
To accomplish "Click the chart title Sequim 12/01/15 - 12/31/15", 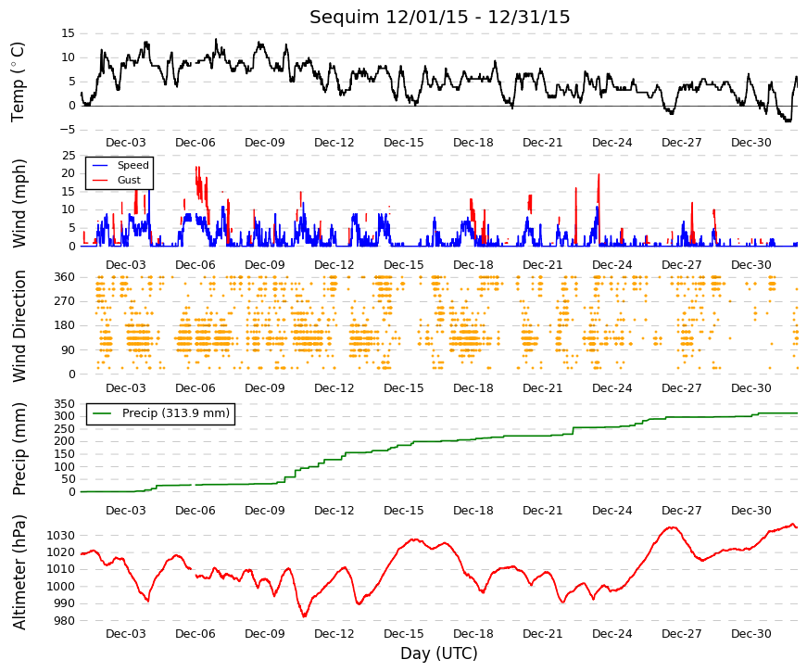I will 439,17.
